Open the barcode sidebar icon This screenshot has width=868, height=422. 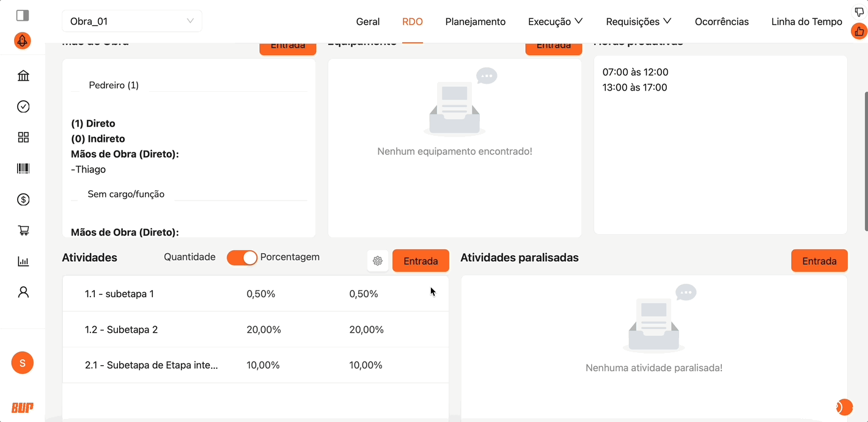click(23, 169)
